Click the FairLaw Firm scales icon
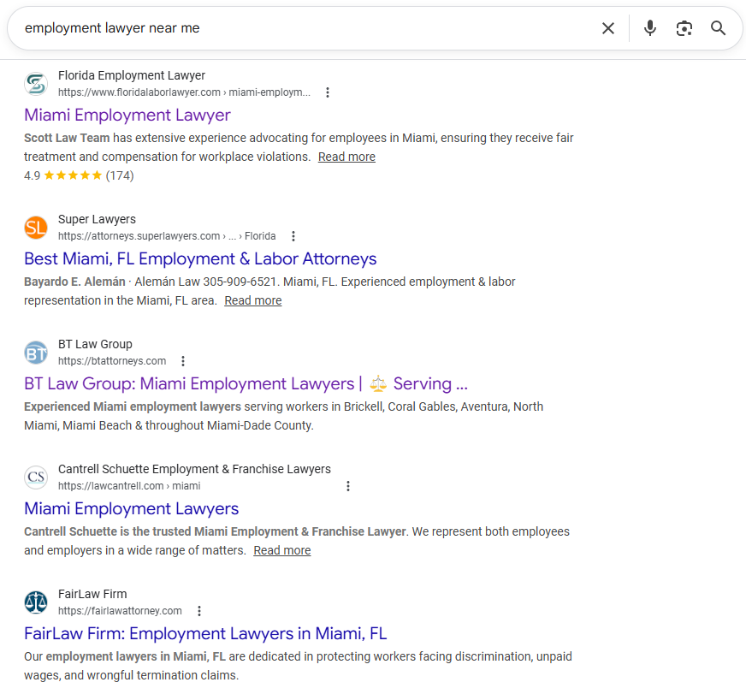The height and width of the screenshot is (700, 746). point(36,602)
